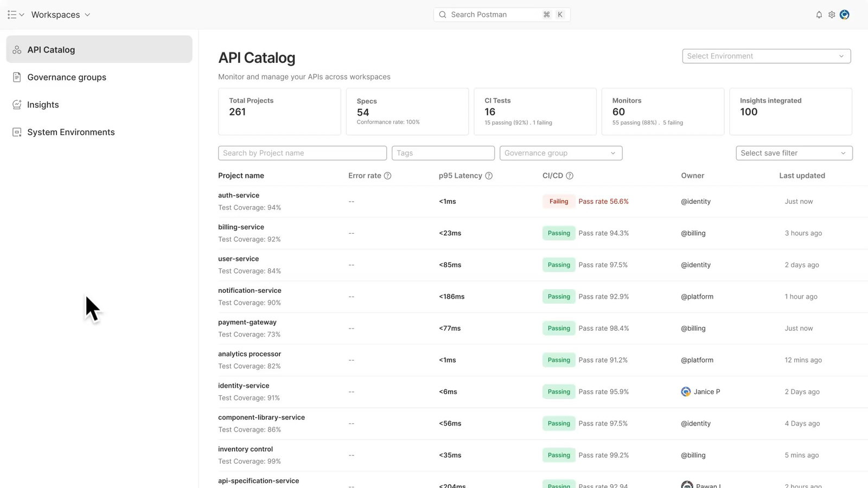This screenshot has width=868, height=488.
Task: Open the notifications bell icon
Action: [x=819, y=15]
